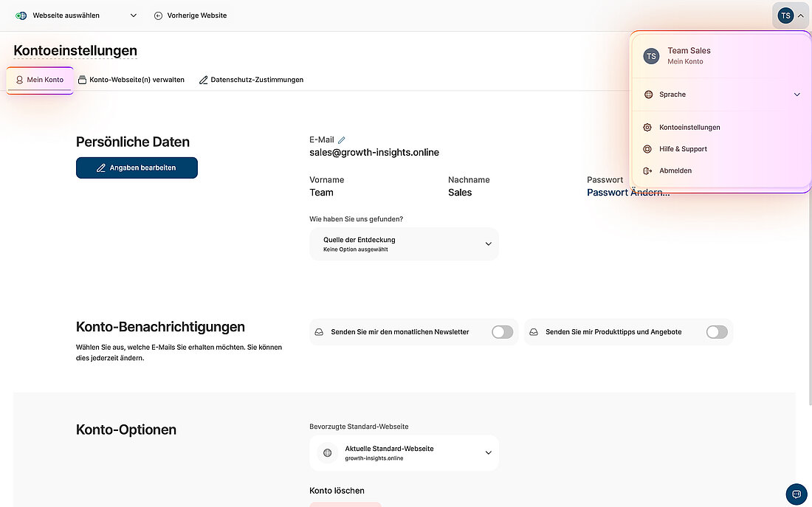Screen dimensions: 812x507
Task: Toggle Produkttipps und Angebote on
Action: point(716,332)
